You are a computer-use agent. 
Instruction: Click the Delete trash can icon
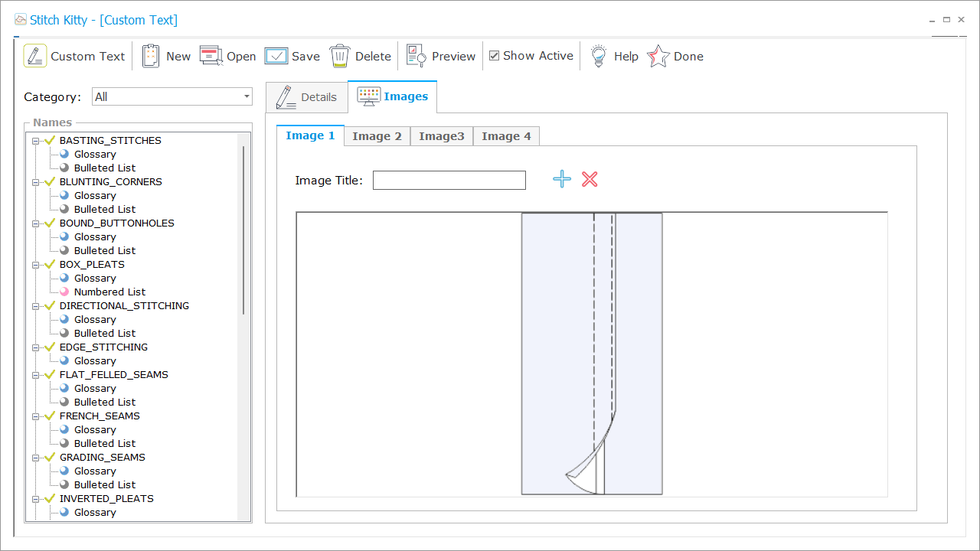point(340,56)
